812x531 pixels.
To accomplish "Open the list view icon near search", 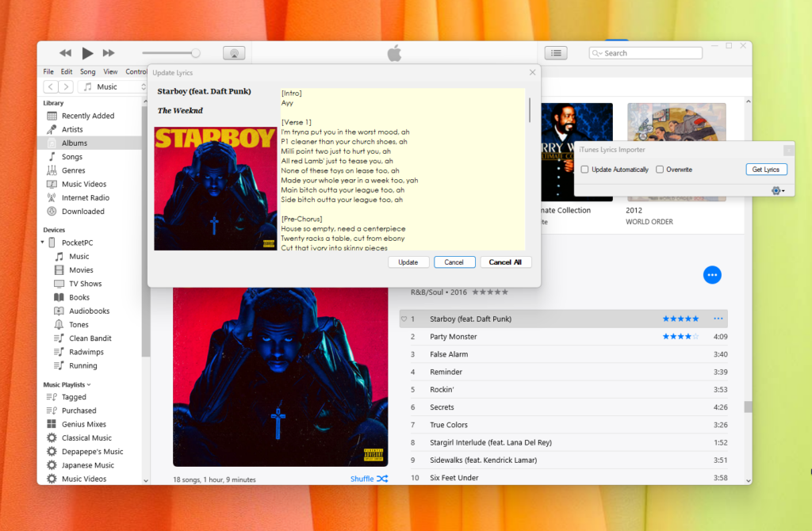I will click(556, 53).
